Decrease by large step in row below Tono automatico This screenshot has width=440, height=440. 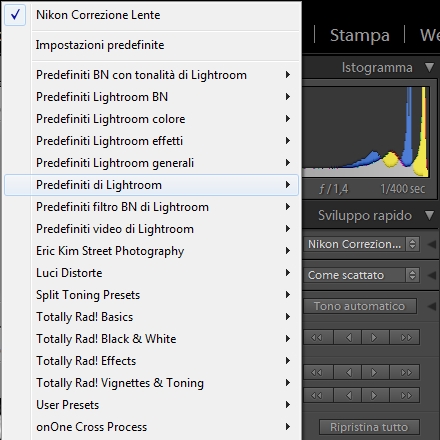pyautogui.click(x=318, y=338)
